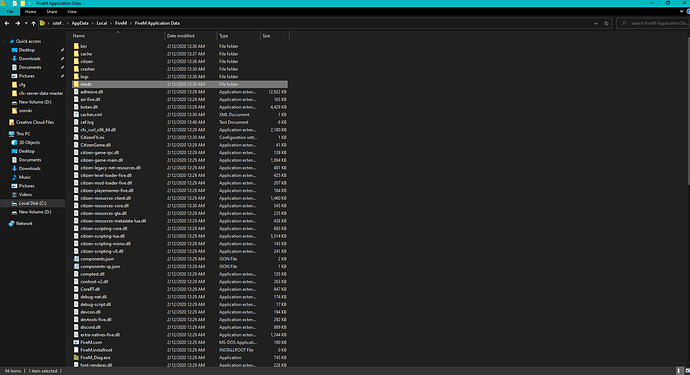Select the FiveM.installroot file icon
Image resolution: width=690 pixels, height=375 pixels.
coord(76,350)
